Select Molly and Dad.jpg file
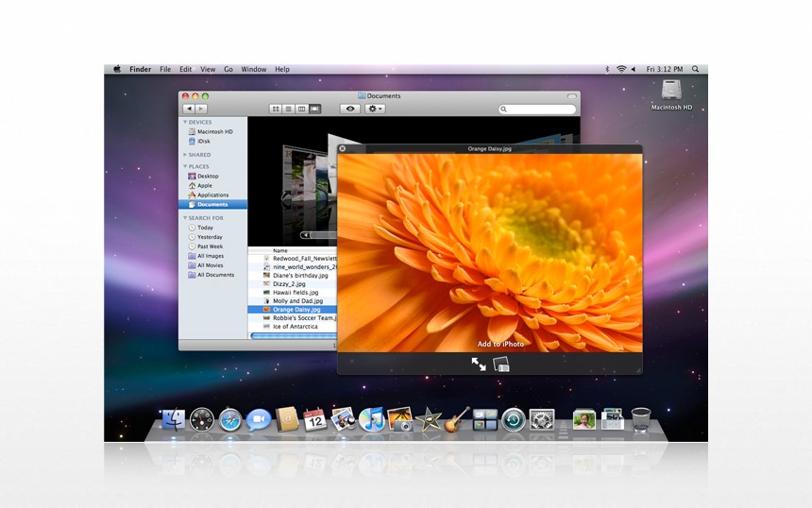This screenshot has height=508, width=812. pyautogui.click(x=293, y=301)
